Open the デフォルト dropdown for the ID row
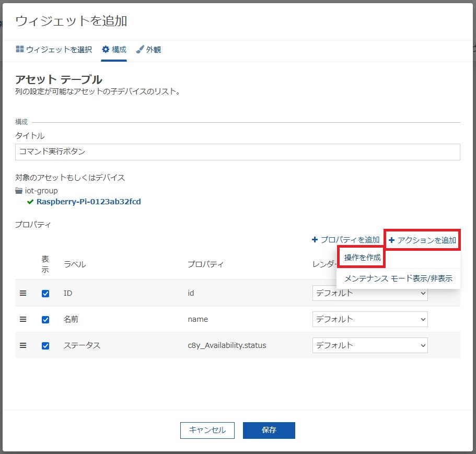 pyautogui.click(x=370, y=293)
